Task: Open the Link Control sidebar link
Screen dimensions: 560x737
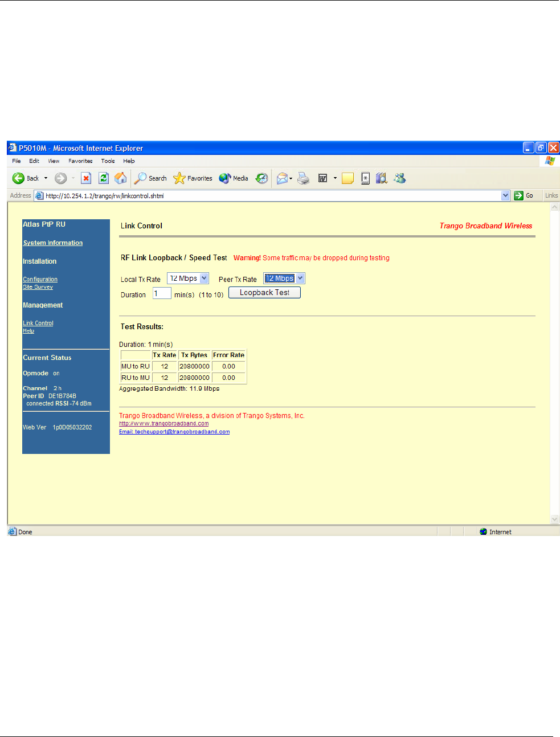Action: pyautogui.click(x=38, y=323)
